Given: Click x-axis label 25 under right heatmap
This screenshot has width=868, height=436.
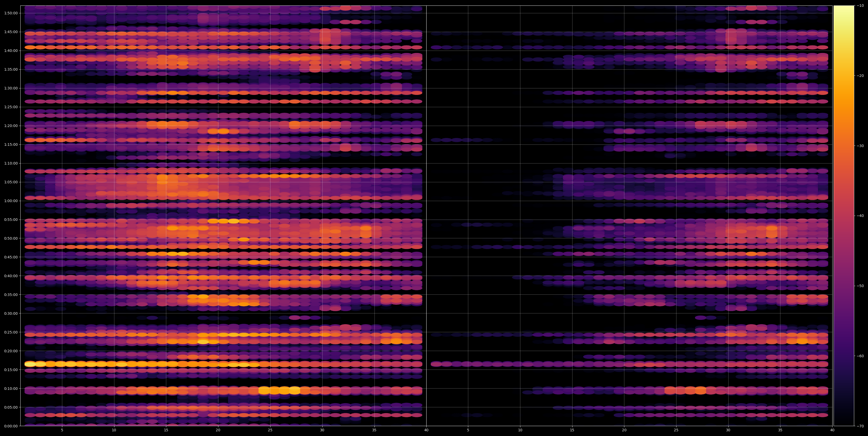Looking at the screenshot, I should [x=676, y=430].
